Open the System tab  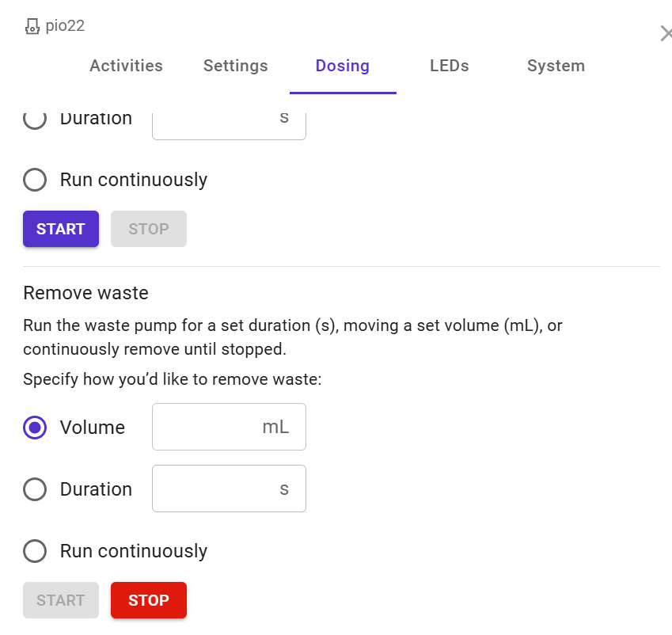pyautogui.click(x=556, y=66)
